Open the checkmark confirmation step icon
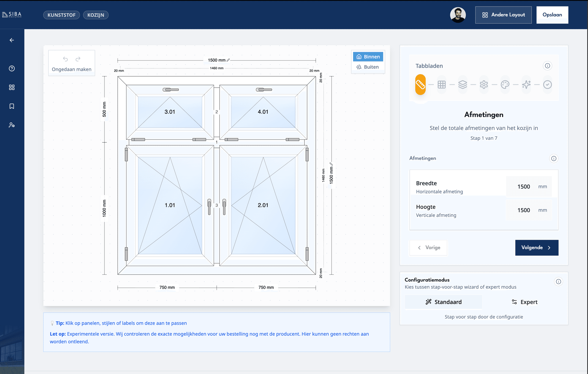This screenshot has height=374, width=588. [547, 85]
